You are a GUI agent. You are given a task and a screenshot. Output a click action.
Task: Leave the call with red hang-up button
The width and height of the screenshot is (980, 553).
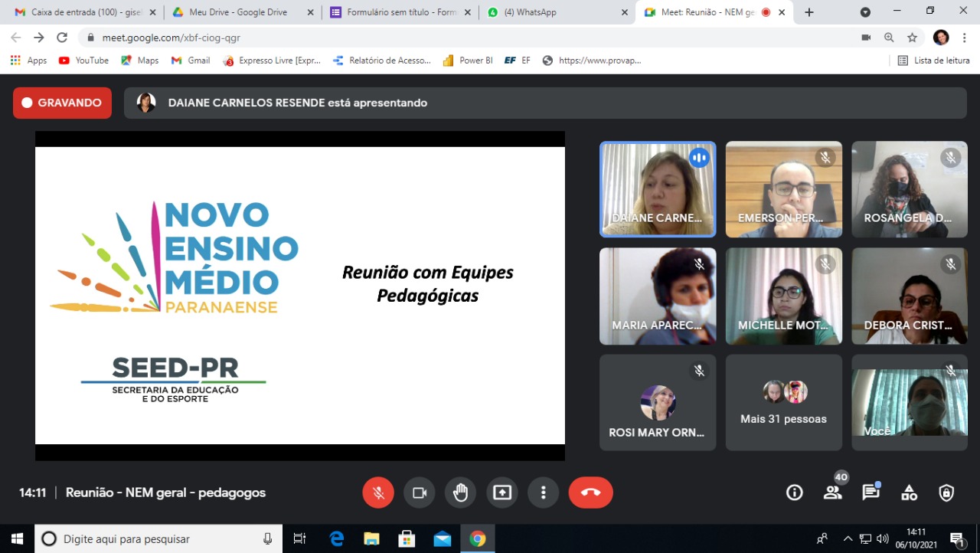[591, 492]
